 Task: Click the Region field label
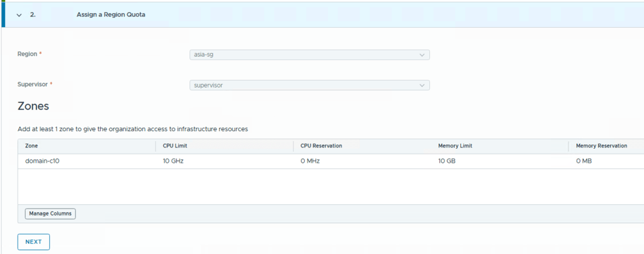pyautogui.click(x=28, y=54)
